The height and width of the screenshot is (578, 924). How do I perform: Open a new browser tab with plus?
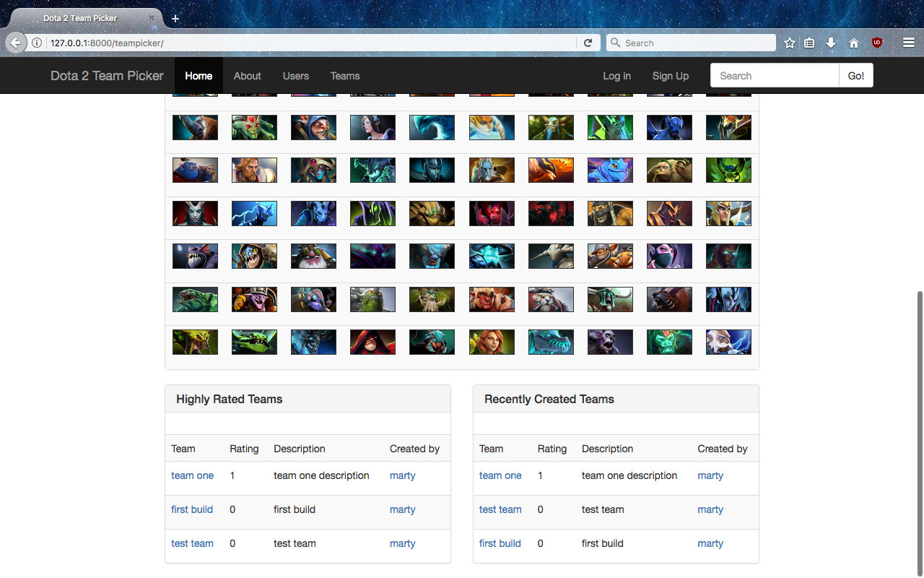(175, 19)
